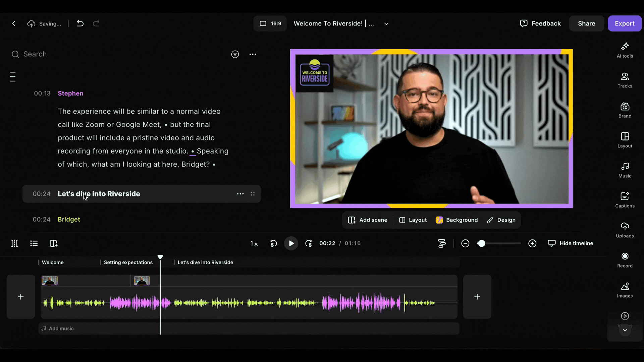Image resolution: width=644 pixels, height=362 pixels.
Task: Skip forward five seconds
Action: [309, 243]
